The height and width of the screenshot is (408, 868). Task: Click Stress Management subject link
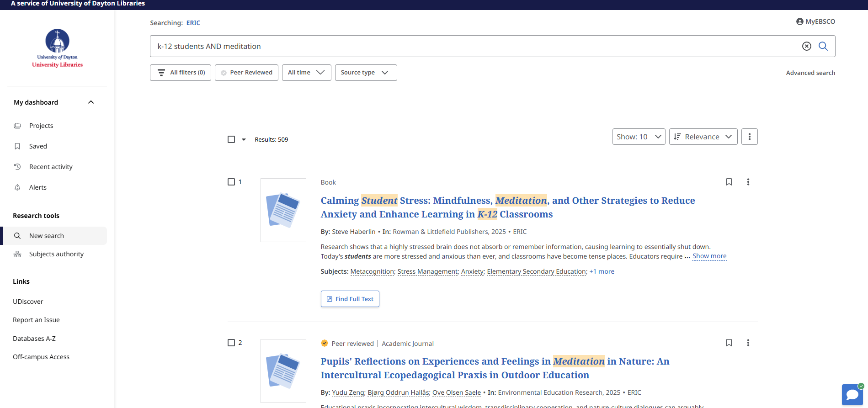[427, 271]
